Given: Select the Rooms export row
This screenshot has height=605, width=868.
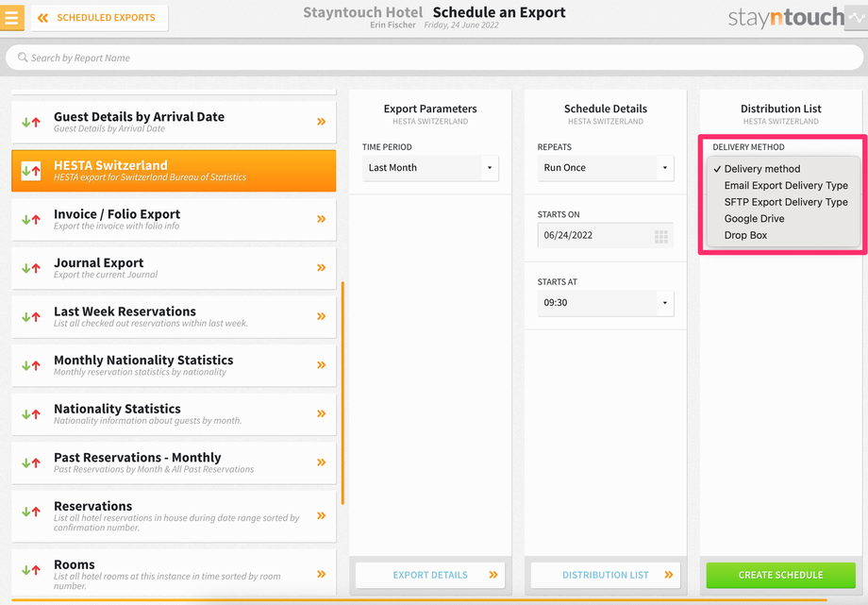Looking at the screenshot, I should 174,573.
